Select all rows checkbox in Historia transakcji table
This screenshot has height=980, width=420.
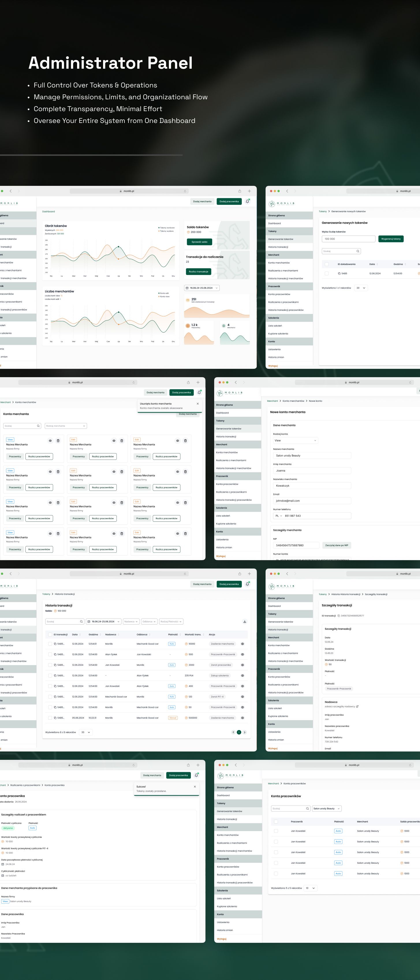point(50,635)
